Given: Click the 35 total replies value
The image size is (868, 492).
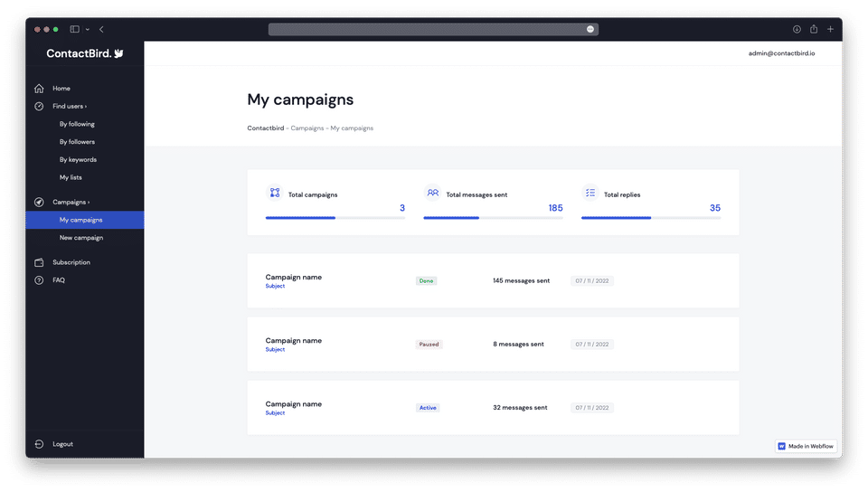Looking at the screenshot, I should click(714, 208).
